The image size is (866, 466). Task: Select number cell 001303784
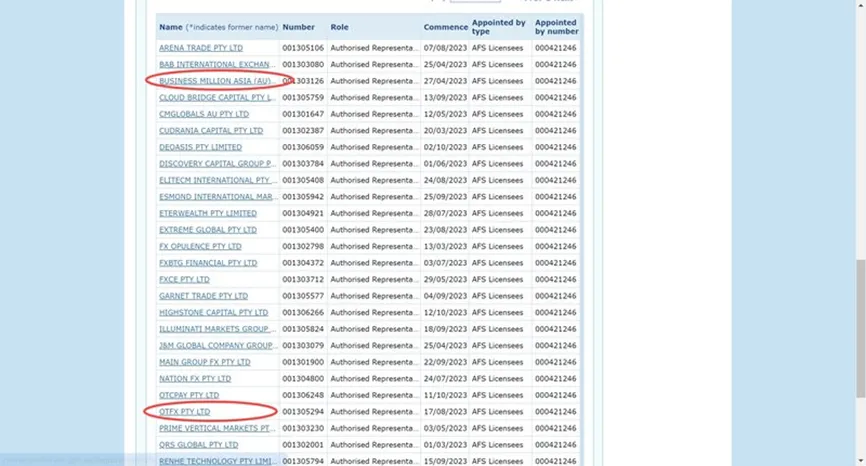point(303,164)
